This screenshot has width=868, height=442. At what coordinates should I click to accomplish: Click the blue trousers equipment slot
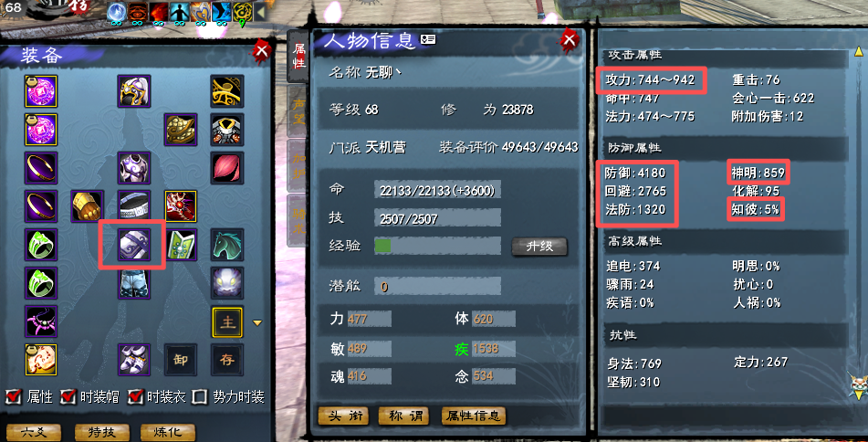(x=134, y=282)
